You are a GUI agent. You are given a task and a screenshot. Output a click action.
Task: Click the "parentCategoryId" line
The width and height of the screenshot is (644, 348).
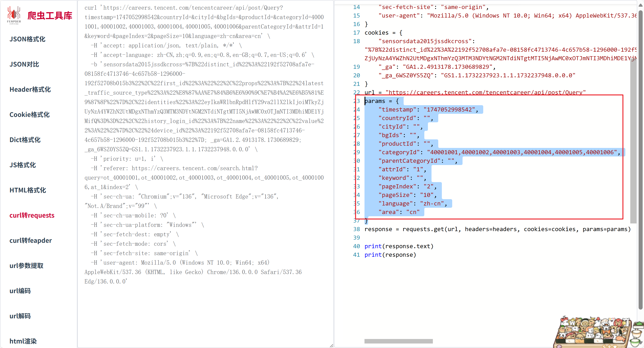pyautogui.click(x=418, y=161)
